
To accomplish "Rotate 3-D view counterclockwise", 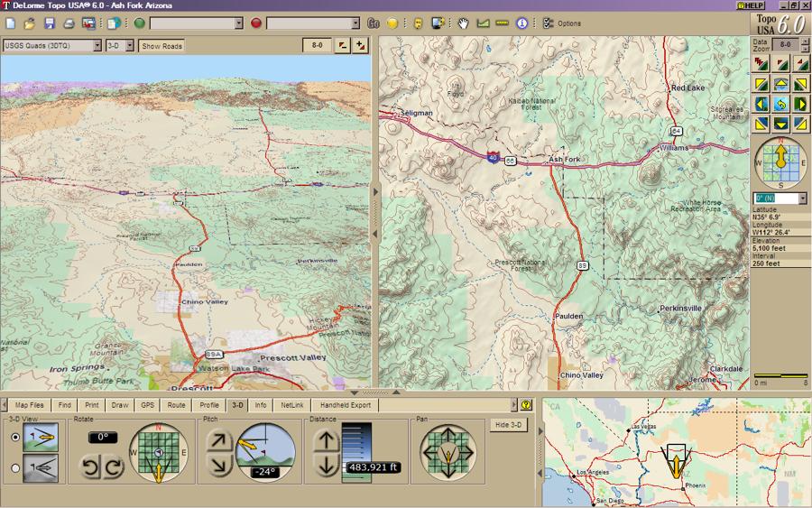I will coord(90,466).
